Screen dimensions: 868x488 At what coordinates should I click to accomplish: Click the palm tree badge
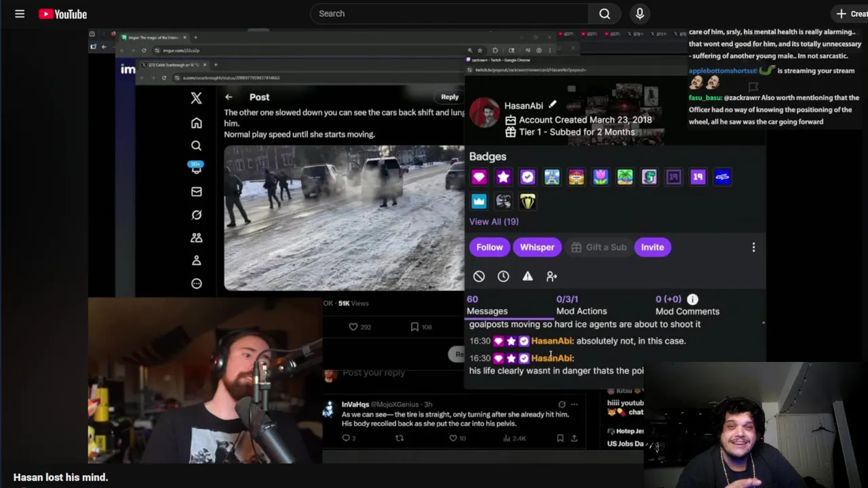(625, 177)
